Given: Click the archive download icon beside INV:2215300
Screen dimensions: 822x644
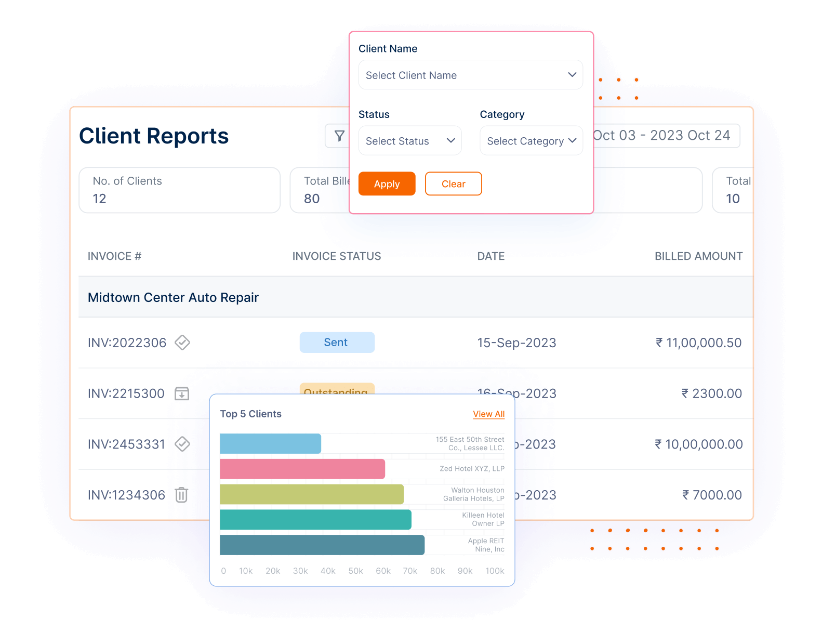Looking at the screenshot, I should pos(182,393).
